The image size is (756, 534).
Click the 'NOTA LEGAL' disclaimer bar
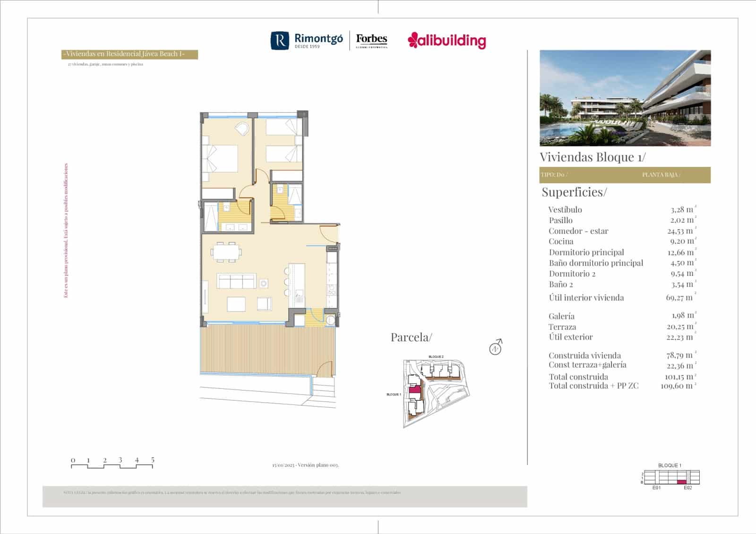coord(285,497)
